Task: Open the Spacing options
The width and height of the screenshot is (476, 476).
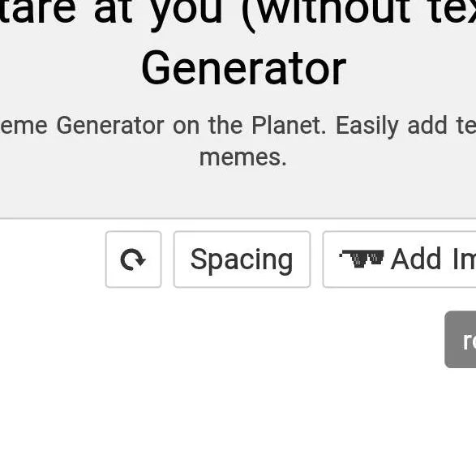Action: click(x=242, y=259)
